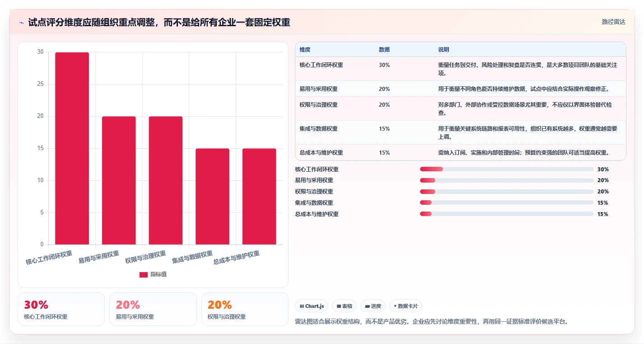This screenshot has width=644, height=344.
Task: Click the 易用与采用权重 bar in chart
Action: coord(119,181)
